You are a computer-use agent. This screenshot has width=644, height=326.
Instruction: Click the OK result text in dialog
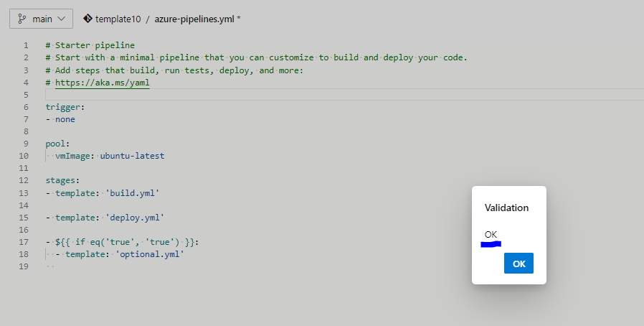[491, 234]
